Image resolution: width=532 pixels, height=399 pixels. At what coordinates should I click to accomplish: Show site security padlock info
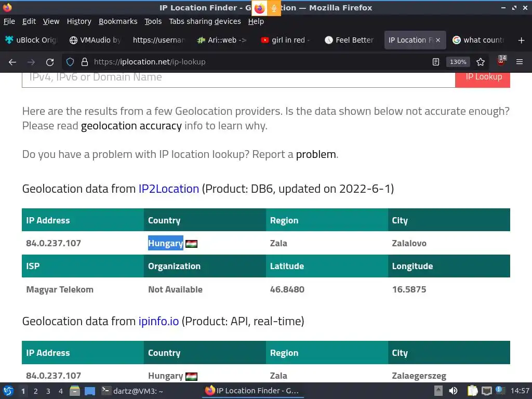tap(85, 62)
